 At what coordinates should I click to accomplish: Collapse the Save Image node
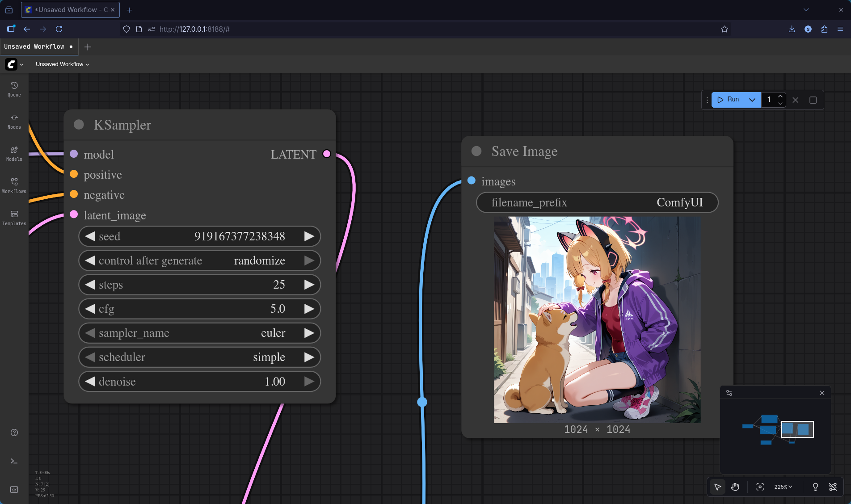(x=476, y=151)
